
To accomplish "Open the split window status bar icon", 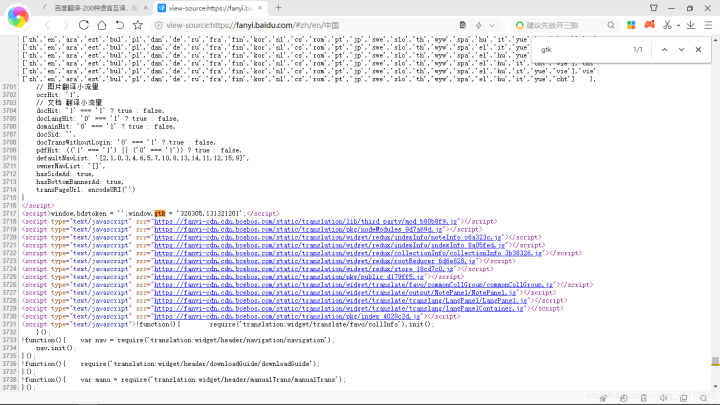I will (684, 398).
